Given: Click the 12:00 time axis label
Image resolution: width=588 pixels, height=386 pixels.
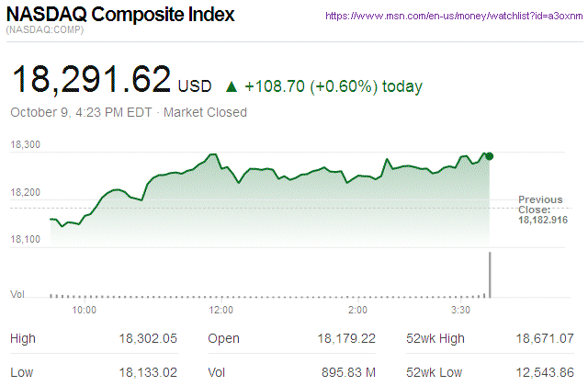Looking at the screenshot, I should pos(221,311).
